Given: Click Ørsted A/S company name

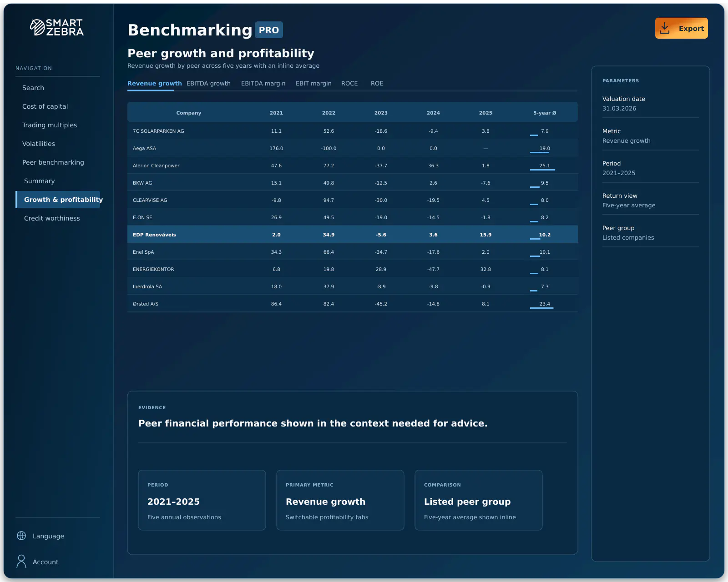Looking at the screenshot, I should (x=146, y=304).
